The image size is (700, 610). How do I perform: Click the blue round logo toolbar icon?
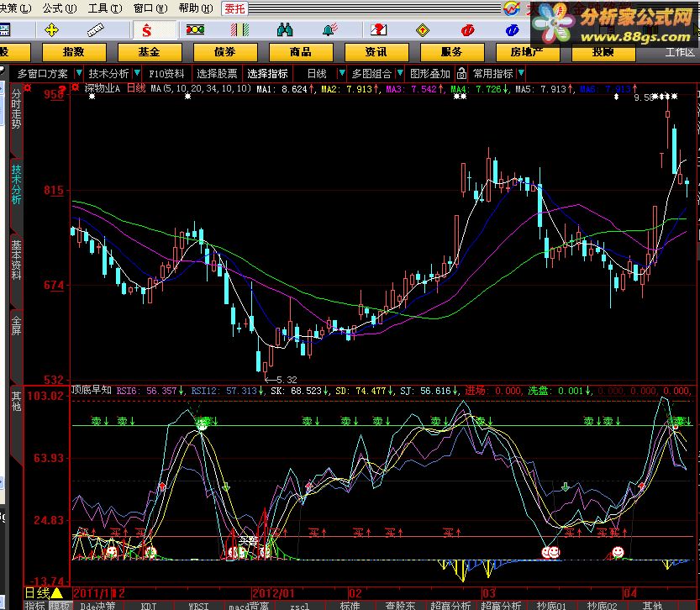pyautogui.click(x=512, y=30)
